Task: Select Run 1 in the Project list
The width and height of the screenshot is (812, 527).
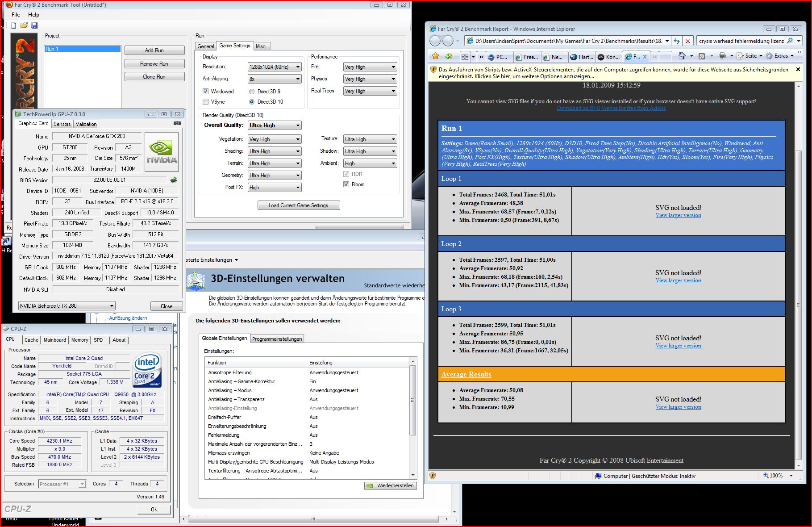Action: (x=82, y=49)
